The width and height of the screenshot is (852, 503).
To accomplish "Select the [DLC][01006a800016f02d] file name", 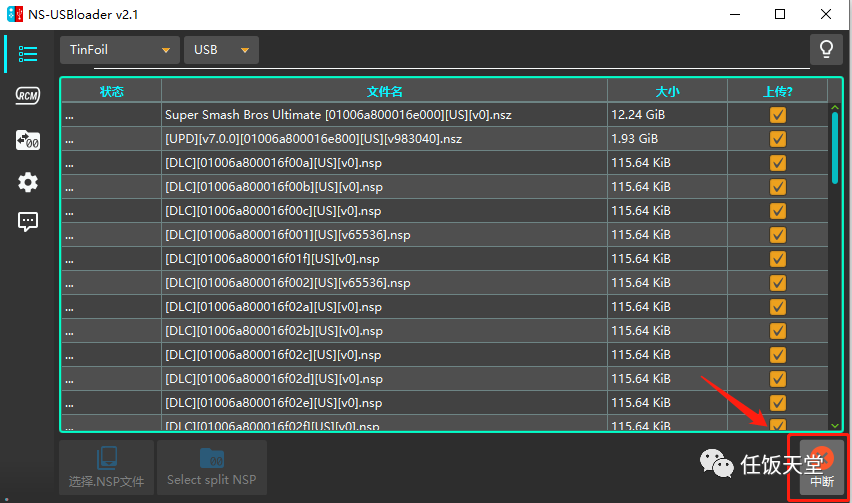I will [274, 379].
